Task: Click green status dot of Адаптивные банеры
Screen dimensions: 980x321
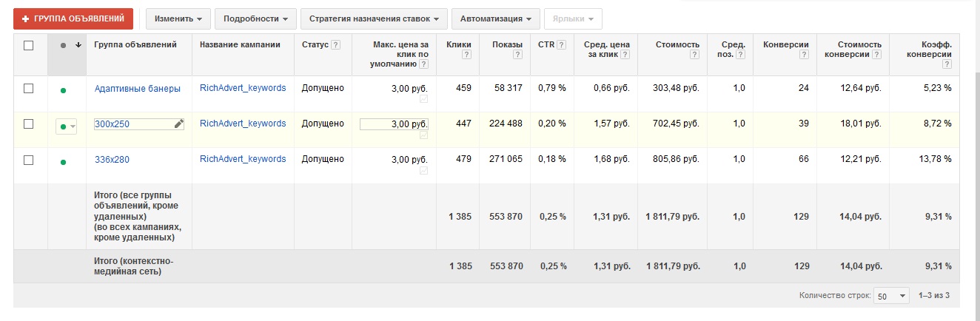Action: click(63, 90)
